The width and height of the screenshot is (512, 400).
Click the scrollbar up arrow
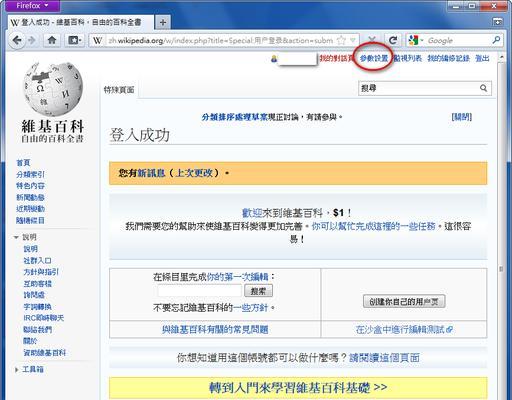point(501,57)
